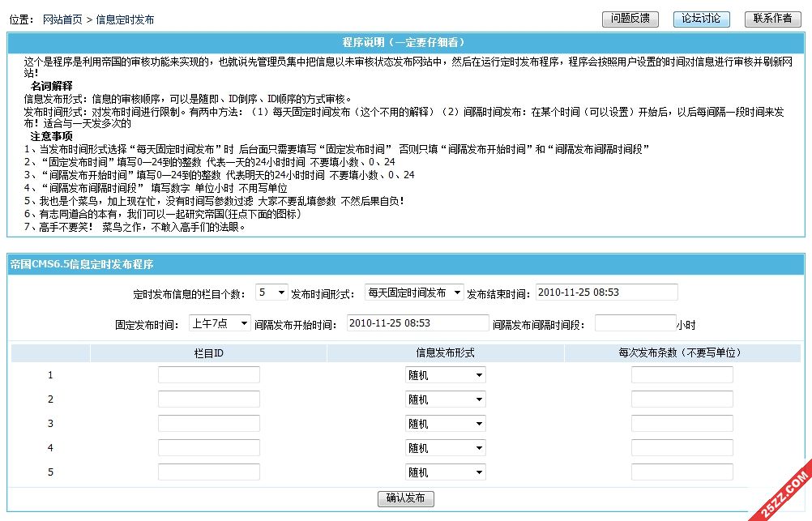Viewport: 812px width, 521px height.
Task: Click row 5 每次发布条数 field
Action: coord(682,472)
